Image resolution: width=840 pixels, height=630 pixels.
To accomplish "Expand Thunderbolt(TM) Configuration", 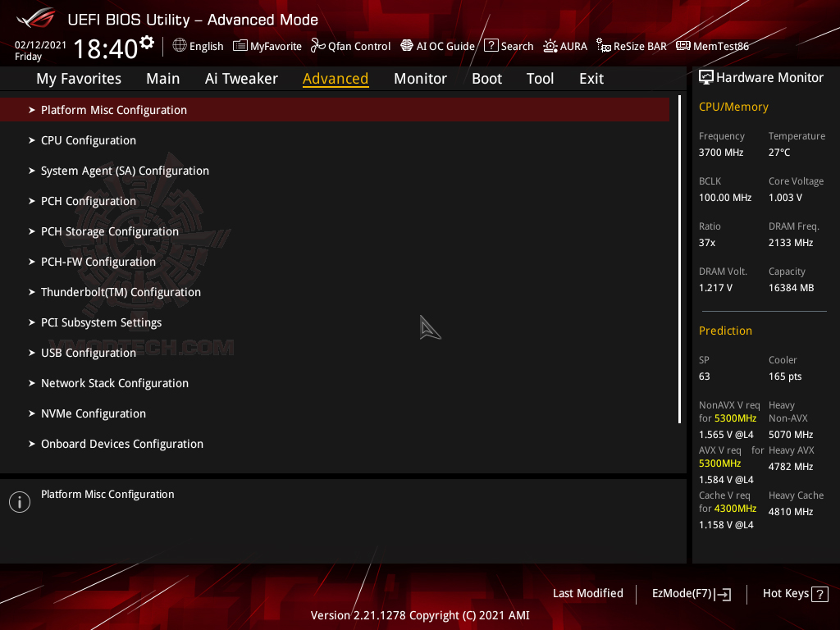I will coord(121,291).
